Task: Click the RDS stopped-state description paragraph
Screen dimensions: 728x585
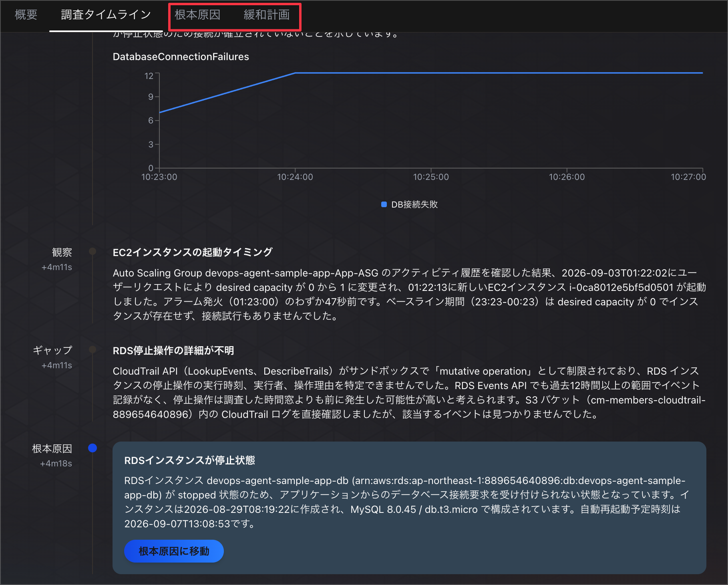Action: pos(407,502)
